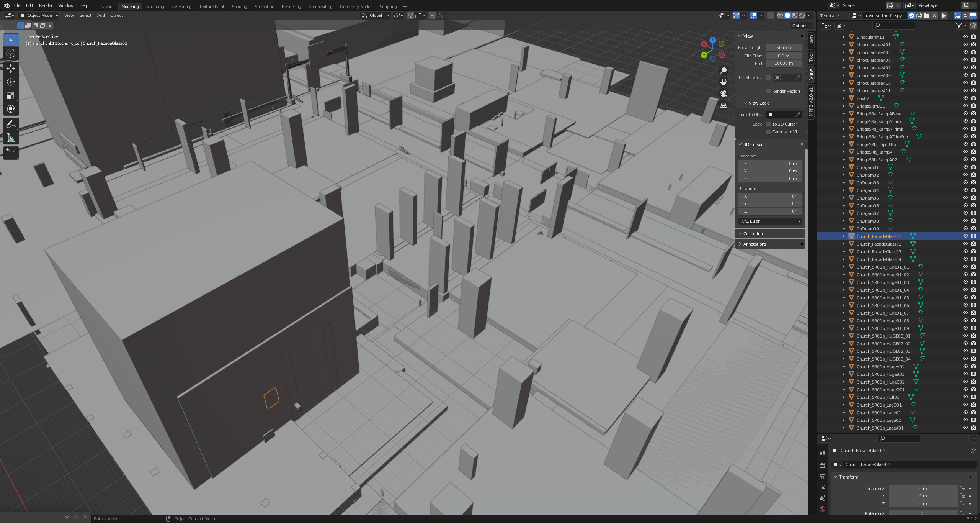The height and width of the screenshot is (523, 980).
Task: Toggle snapping magnet icon
Action: click(410, 15)
